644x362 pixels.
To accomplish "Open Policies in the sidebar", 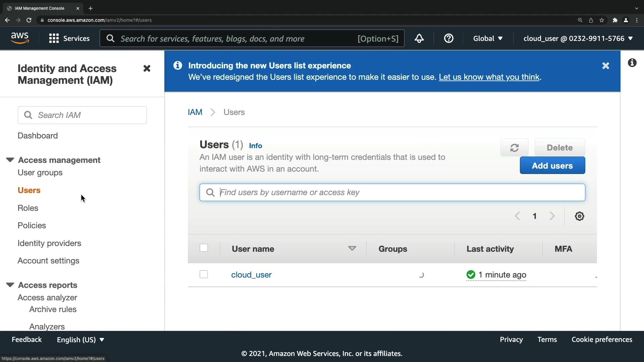I will [32, 226].
